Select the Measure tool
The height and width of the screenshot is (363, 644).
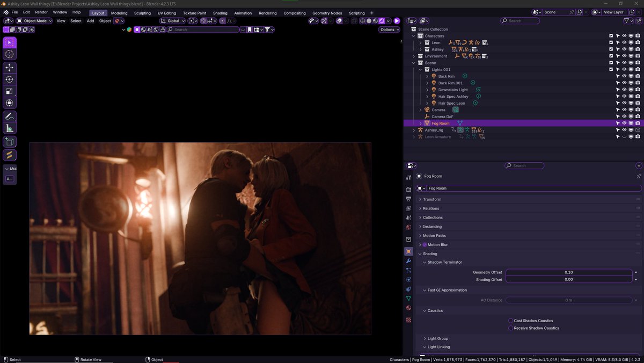click(10, 128)
